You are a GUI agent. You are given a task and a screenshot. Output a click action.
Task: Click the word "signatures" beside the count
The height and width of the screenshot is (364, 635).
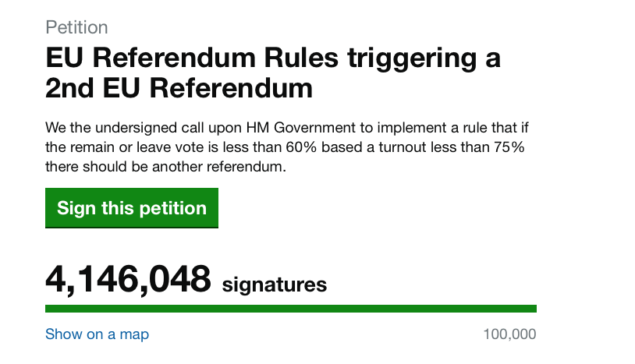point(274,284)
